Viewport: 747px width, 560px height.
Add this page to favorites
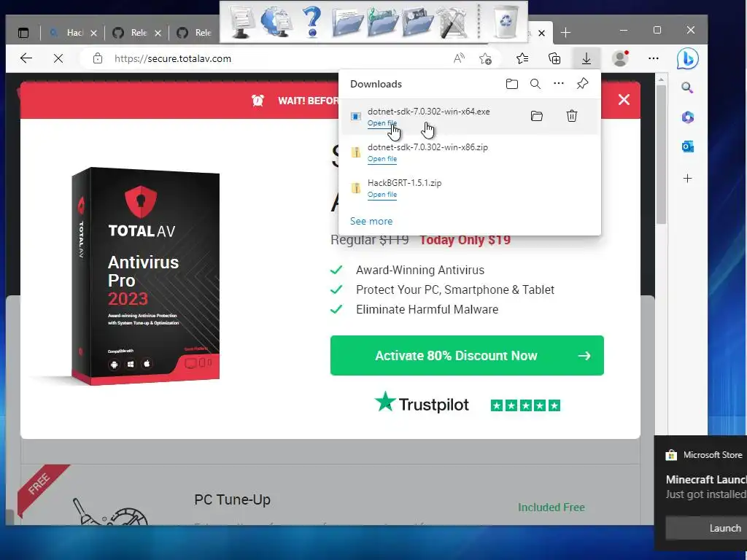(x=485, y=58)
